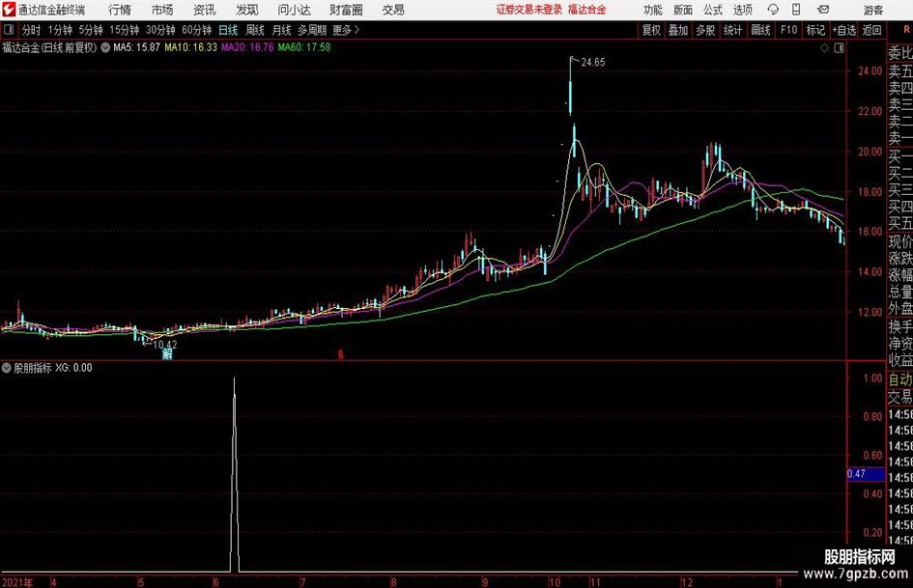Click the 解 marker below the chart
913x588 pixels.
click(167, 354)
